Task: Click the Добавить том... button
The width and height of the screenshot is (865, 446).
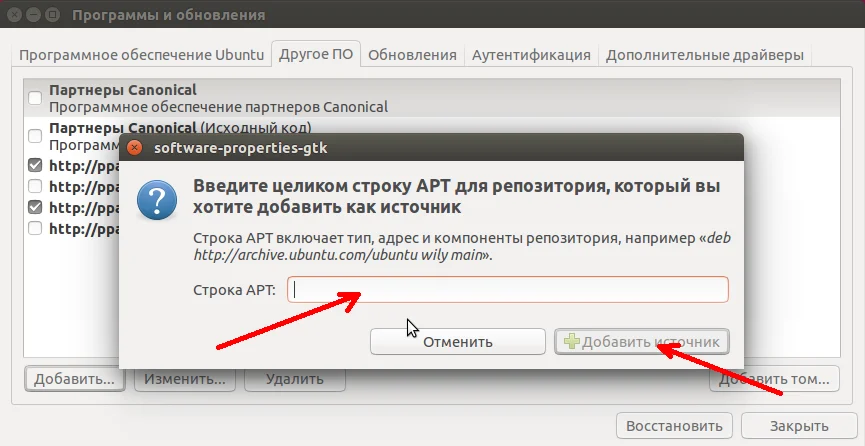Action: click(775, 379)
